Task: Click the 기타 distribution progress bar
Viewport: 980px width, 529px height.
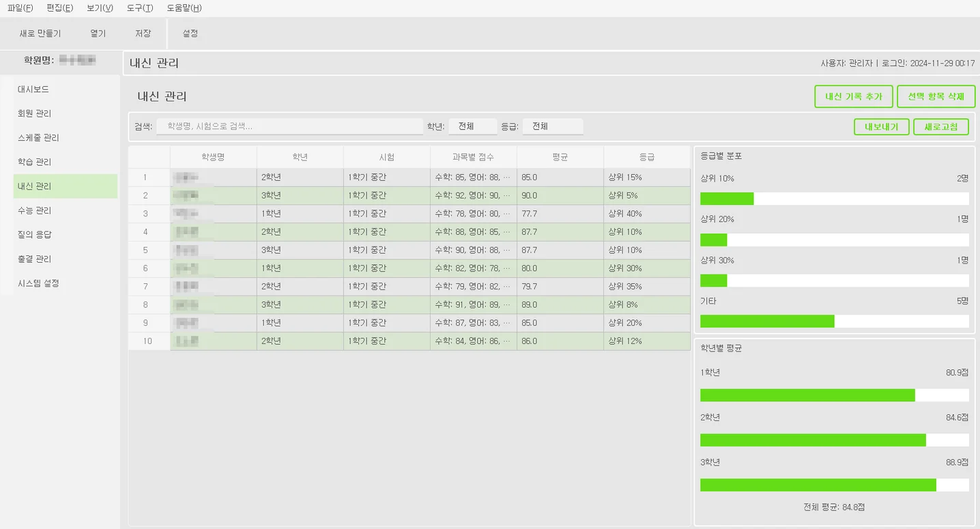Action: click(x=834, y=321)
